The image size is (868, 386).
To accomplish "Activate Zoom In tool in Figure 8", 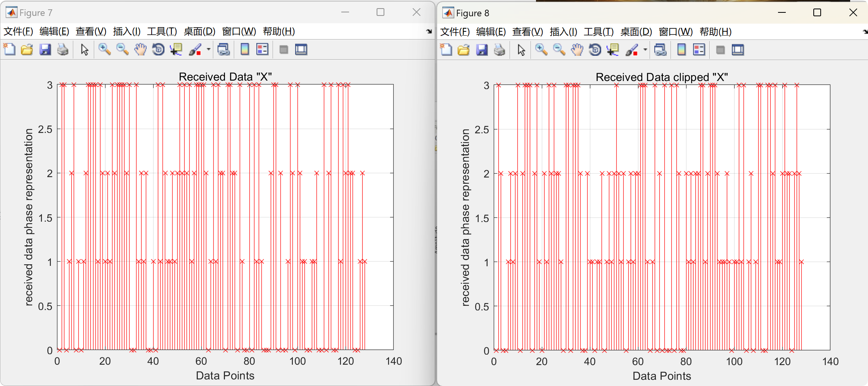I will (x=541, y=50).
